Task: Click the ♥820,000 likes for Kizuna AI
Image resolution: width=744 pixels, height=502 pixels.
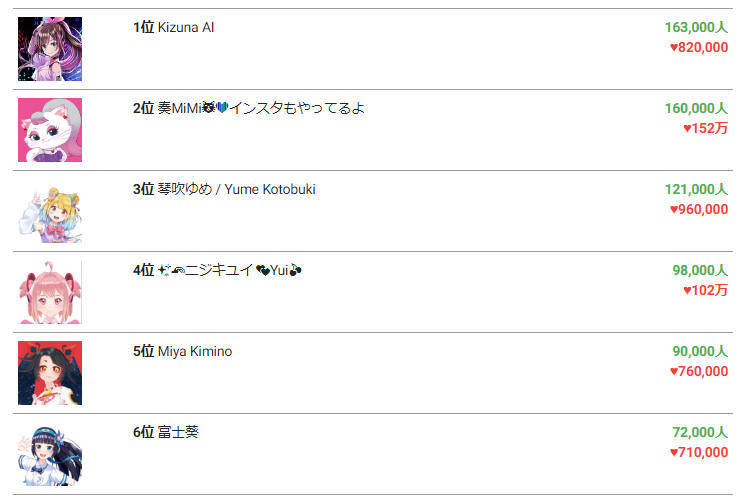Action: [699, 47]
